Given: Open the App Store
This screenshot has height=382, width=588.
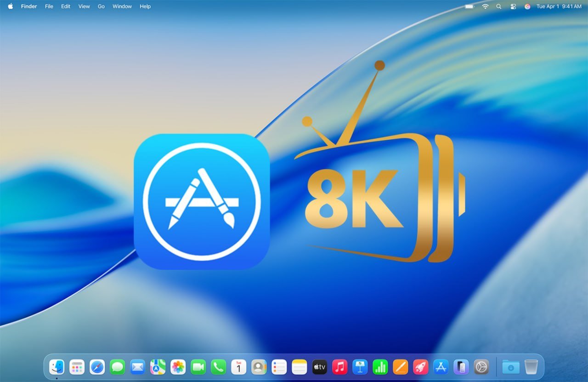Looking at the screenshot, I should (441, 367).
